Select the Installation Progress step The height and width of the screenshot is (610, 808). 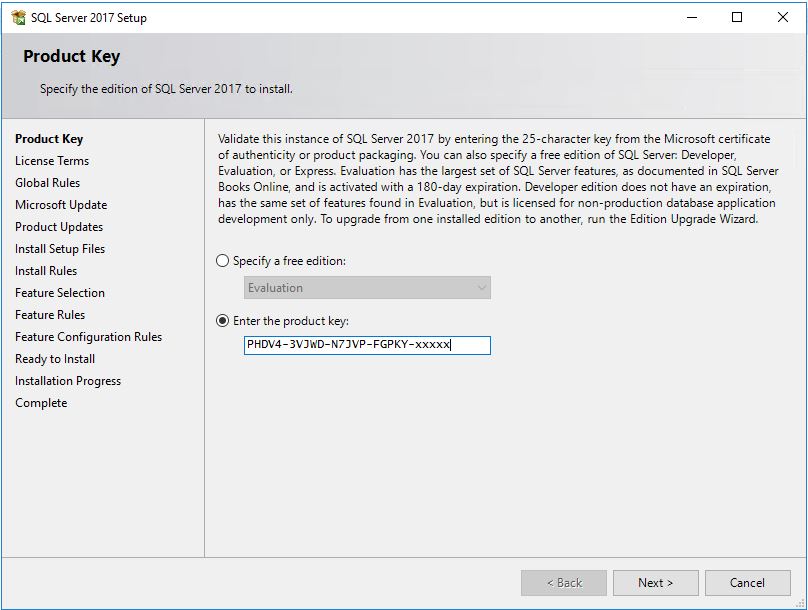[x=67, y=381]
